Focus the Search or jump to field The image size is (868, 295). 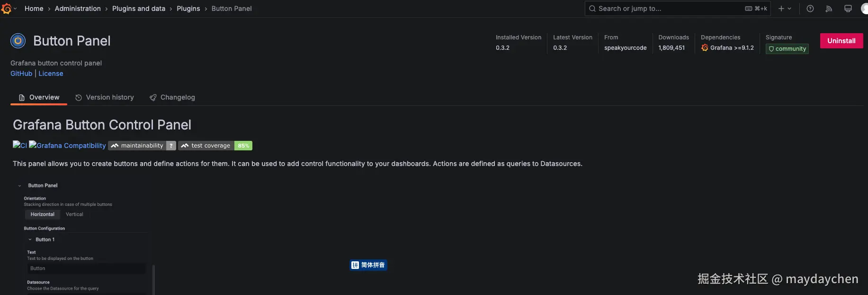[x=678, y=9]
